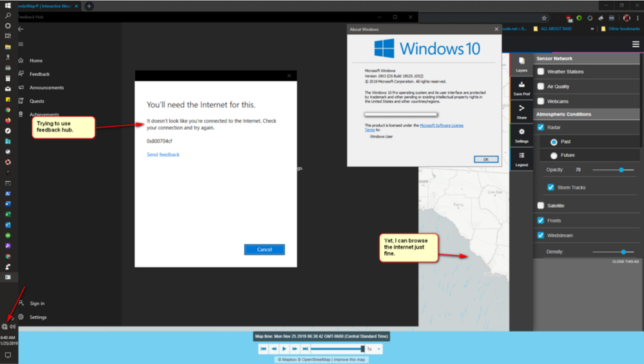
Task: Click the Send feedback link
Action: 163,155
